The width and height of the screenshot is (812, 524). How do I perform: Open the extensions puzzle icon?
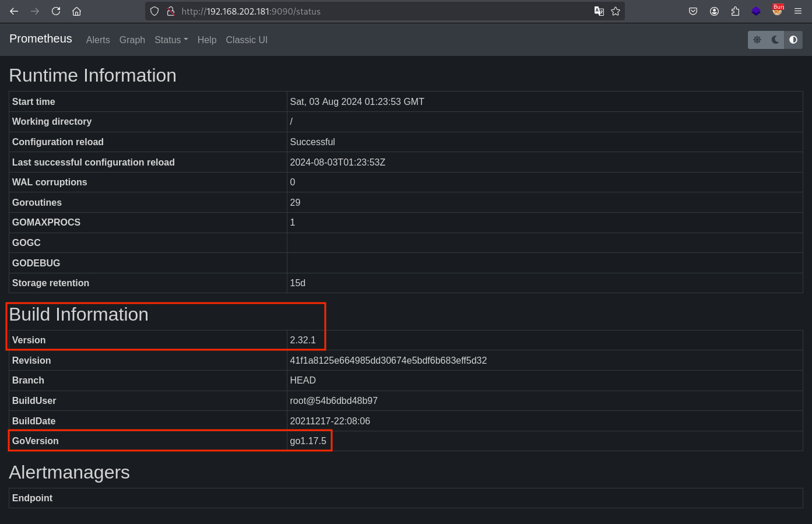click(735, 11)
